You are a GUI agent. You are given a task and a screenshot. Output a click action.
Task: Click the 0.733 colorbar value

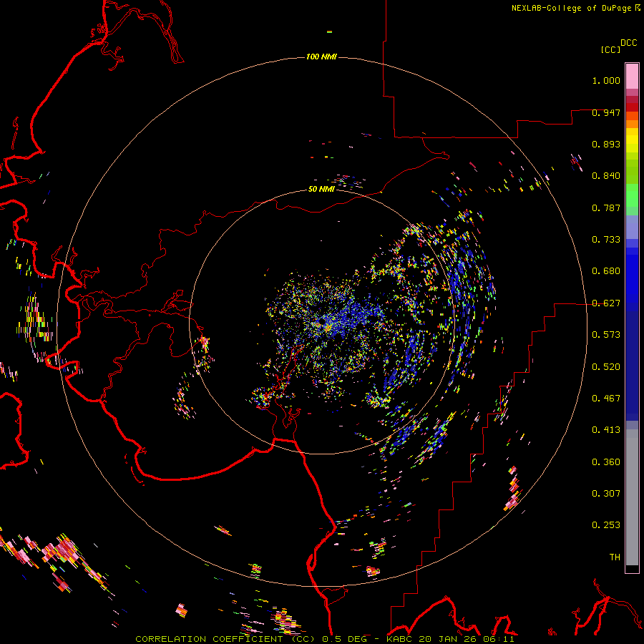[x=606, y=240]
